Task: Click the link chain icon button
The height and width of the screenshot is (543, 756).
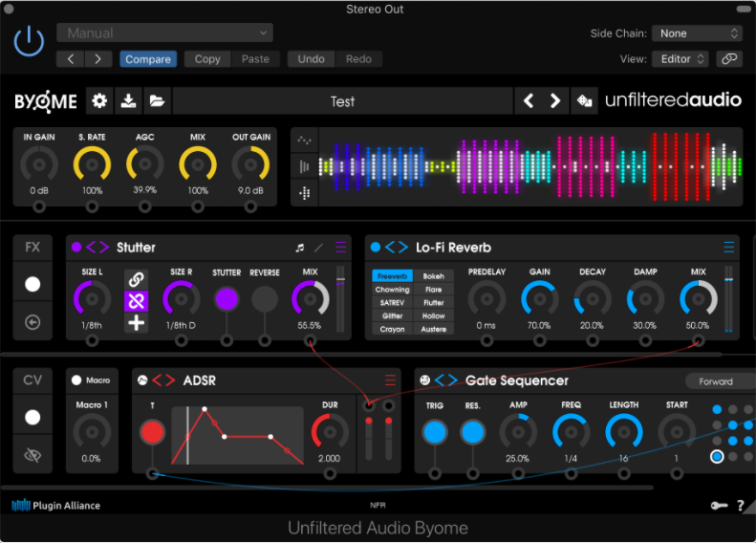Action: [x=729, y=59]
